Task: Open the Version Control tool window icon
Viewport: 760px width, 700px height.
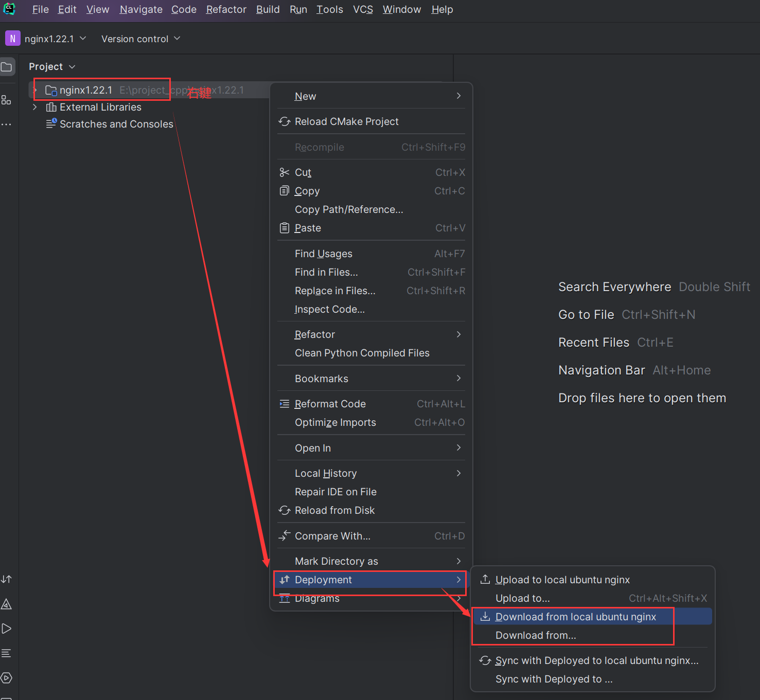Action: 7,579
